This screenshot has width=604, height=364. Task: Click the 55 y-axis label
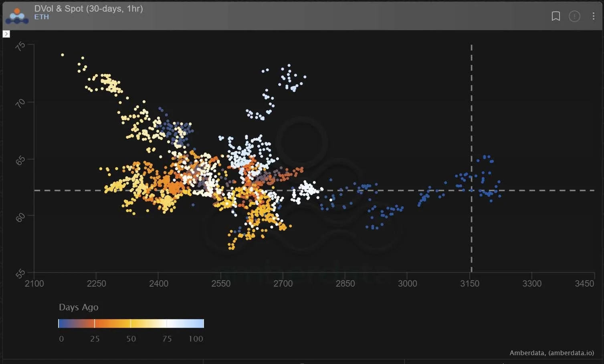(20, 274)
